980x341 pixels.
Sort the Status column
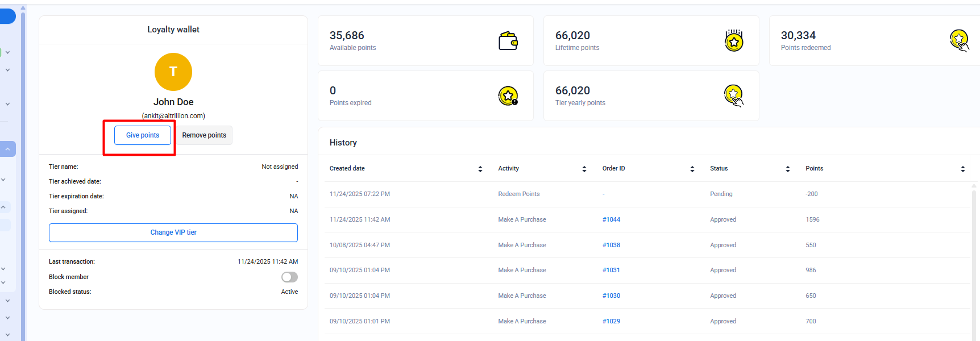(787, 169)
